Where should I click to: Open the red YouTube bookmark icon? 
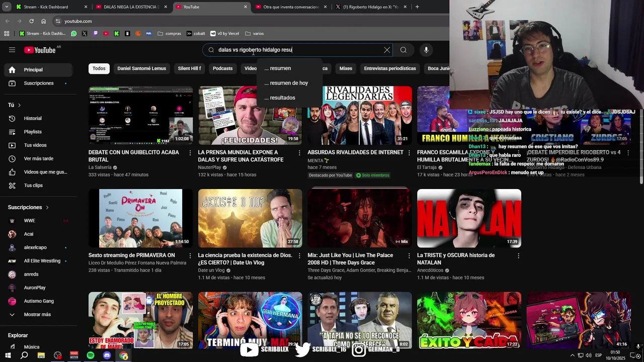[106, 34]
